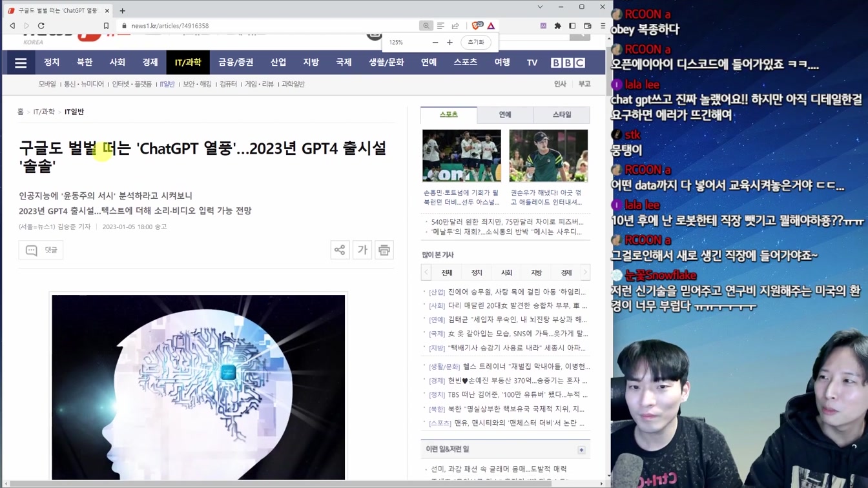Increase zoom with plus button
Image resolution: width=868 pixels, height=488 pixels.
tap(449, 43)
